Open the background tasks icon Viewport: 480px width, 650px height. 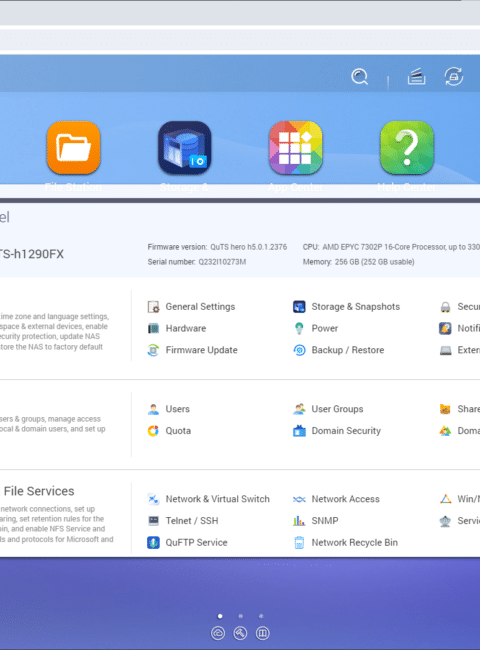click(416, 77)
